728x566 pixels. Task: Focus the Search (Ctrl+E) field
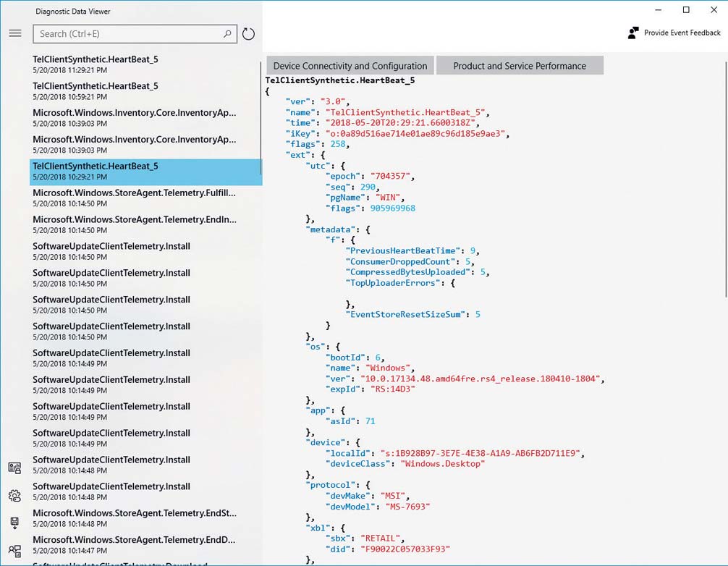pos(135,34)
